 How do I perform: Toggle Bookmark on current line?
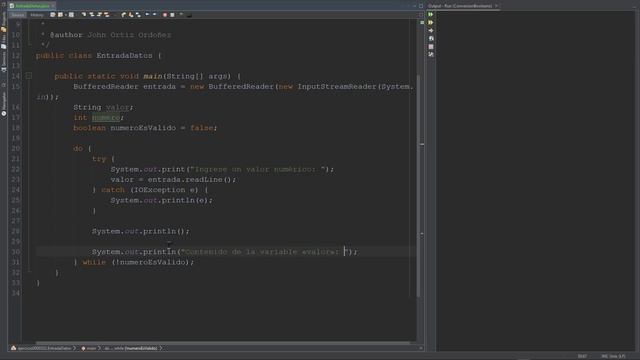(x=138, y=15)
